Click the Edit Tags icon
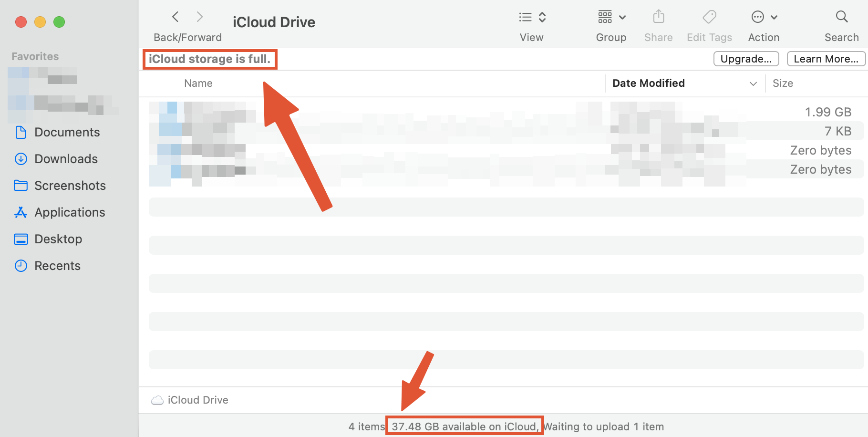 [709, 17]
